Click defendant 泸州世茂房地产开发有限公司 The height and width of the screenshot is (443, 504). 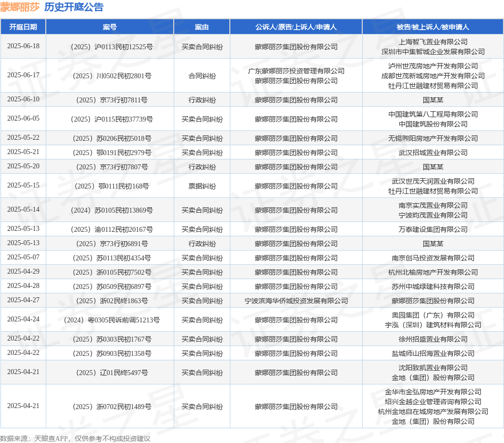click(x=433, y=66)
